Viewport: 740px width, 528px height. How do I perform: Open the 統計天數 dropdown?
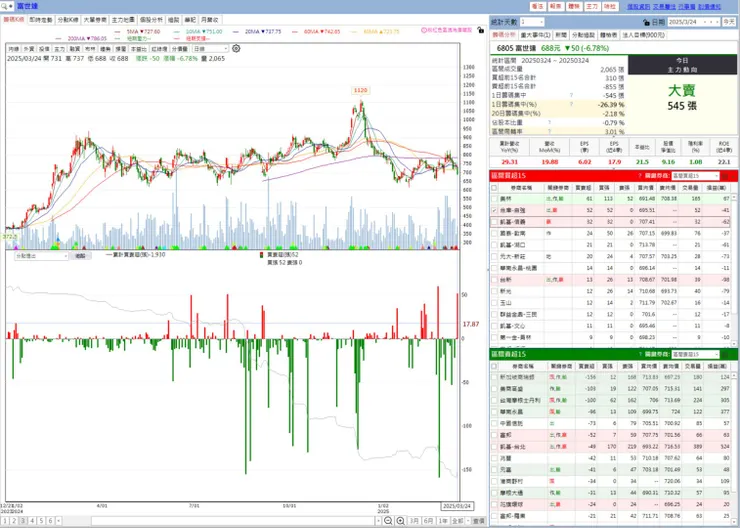click(532, 22)
